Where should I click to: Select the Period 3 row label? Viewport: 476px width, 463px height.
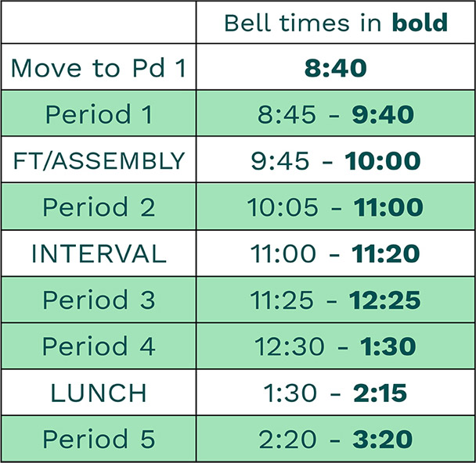tap(99, 300)
